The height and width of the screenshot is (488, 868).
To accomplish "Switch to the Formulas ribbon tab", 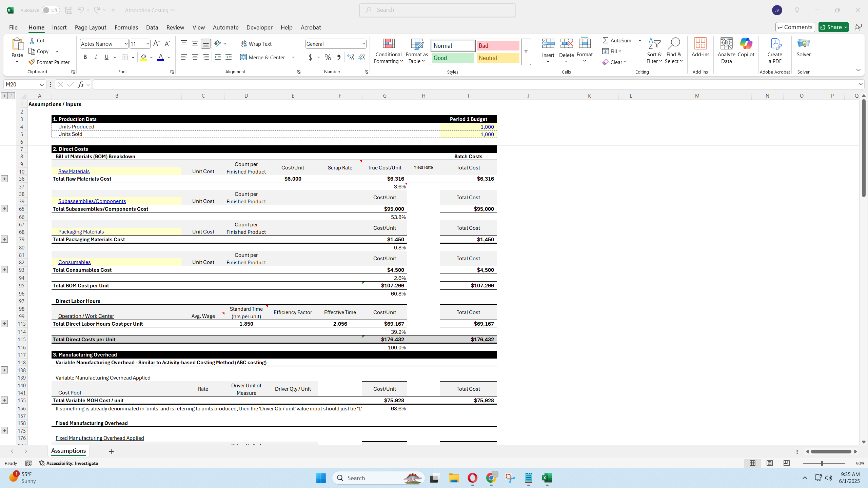I will click(126, 27).
